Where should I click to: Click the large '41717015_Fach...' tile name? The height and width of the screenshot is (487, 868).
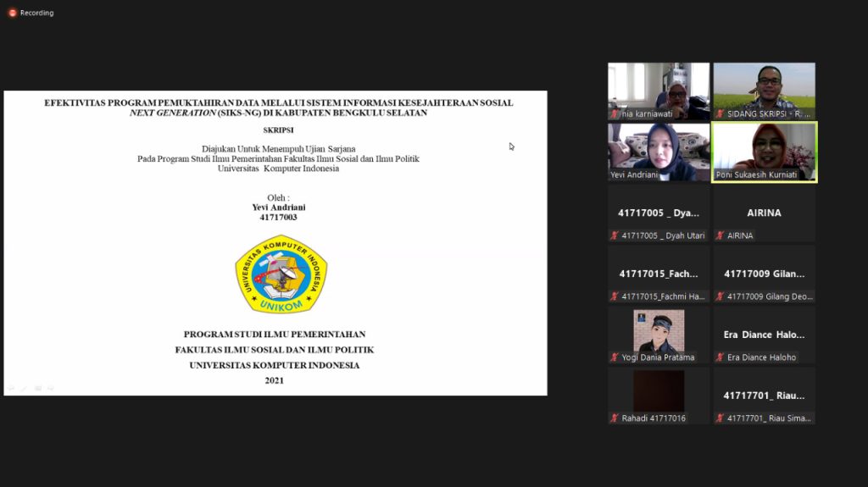point(659,274)
